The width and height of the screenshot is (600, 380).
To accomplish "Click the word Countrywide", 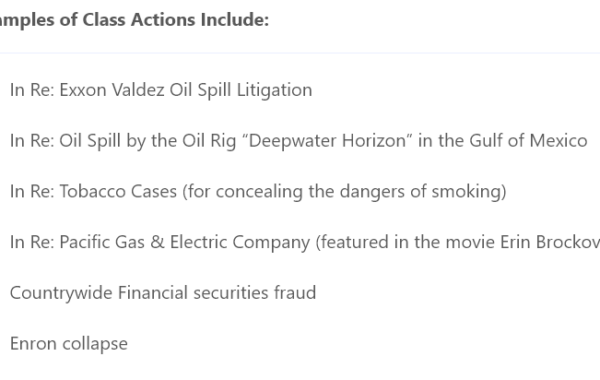I will [61, 293].
